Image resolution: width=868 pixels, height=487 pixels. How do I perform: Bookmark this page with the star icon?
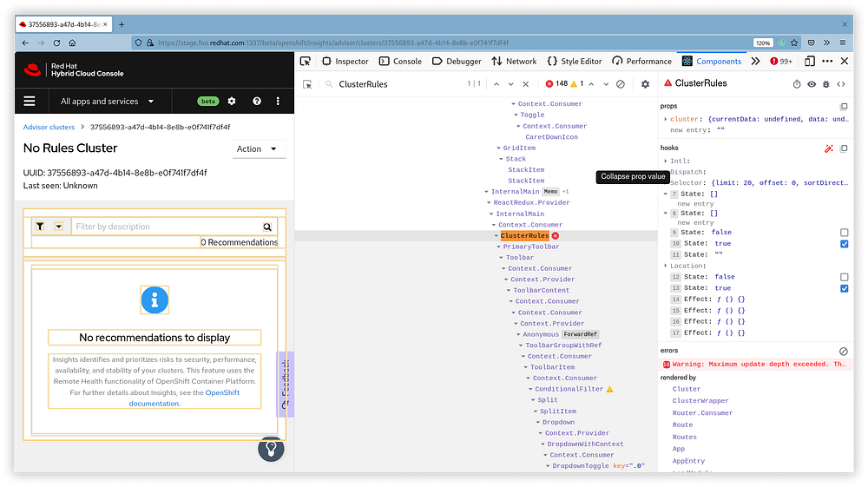[794, 43]
